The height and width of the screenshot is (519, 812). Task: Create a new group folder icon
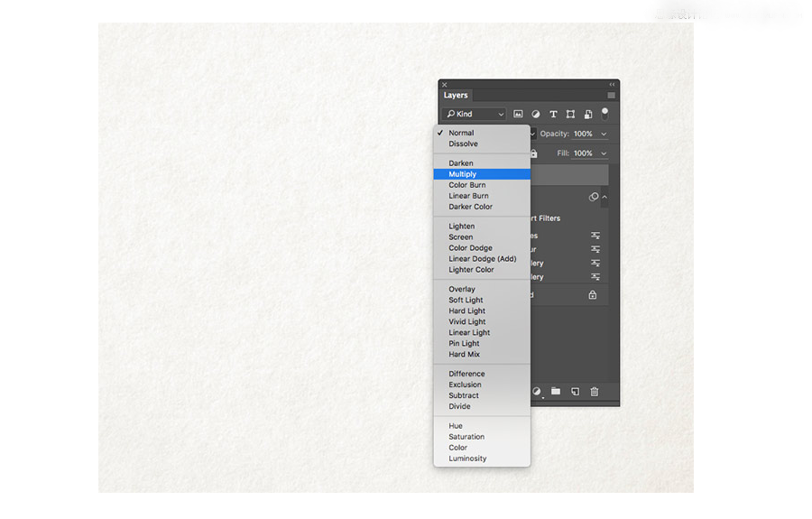(556, 392)
